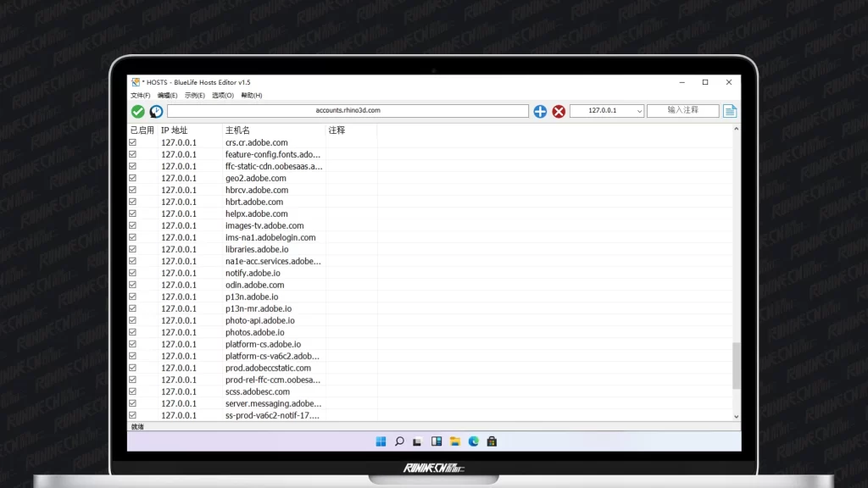Screen dimensions: 868x488
Task: Click the IP 地址 column header
Action: [175, 130]
